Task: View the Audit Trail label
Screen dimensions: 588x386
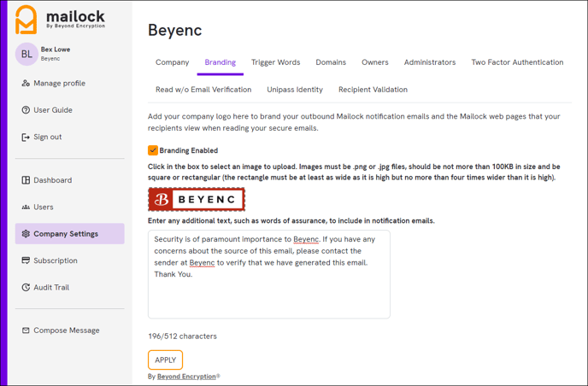Action: [51, 288]
